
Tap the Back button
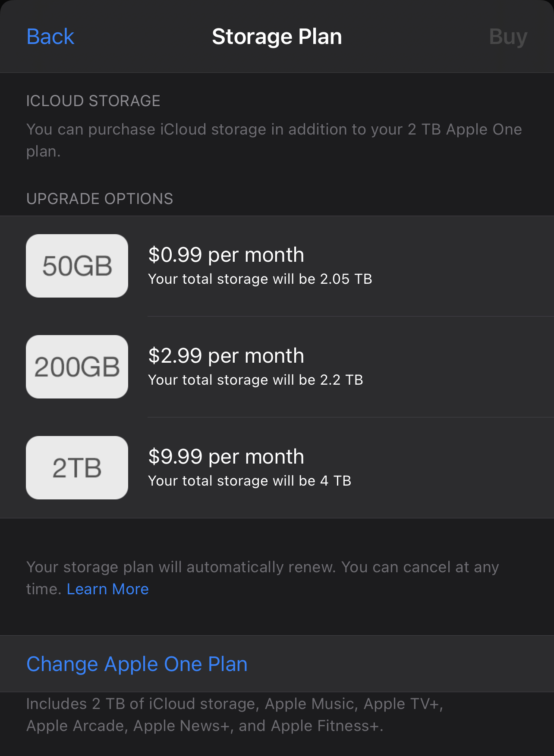tap(50, 37)
